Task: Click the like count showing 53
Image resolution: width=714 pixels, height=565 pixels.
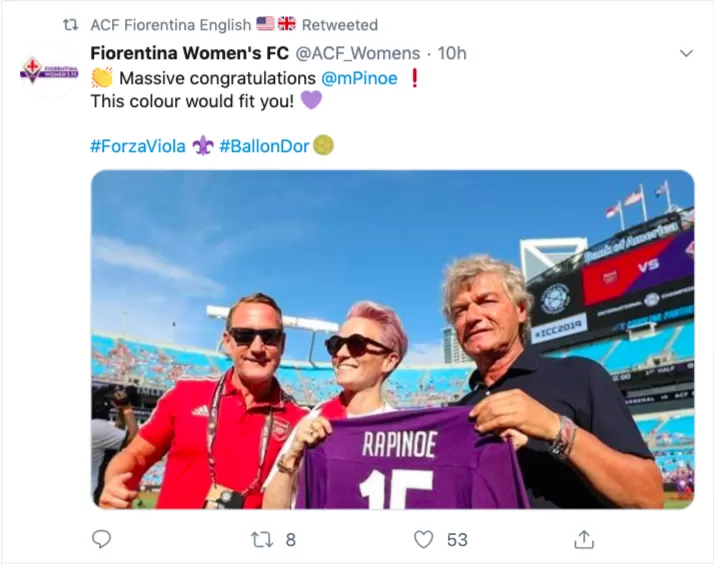Action: 457,540
